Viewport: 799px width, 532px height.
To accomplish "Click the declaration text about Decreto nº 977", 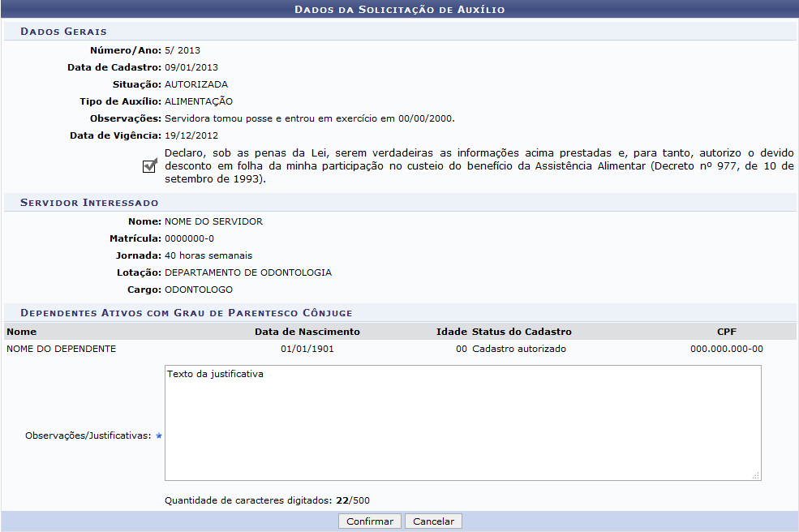I will [x=479, y=165].
